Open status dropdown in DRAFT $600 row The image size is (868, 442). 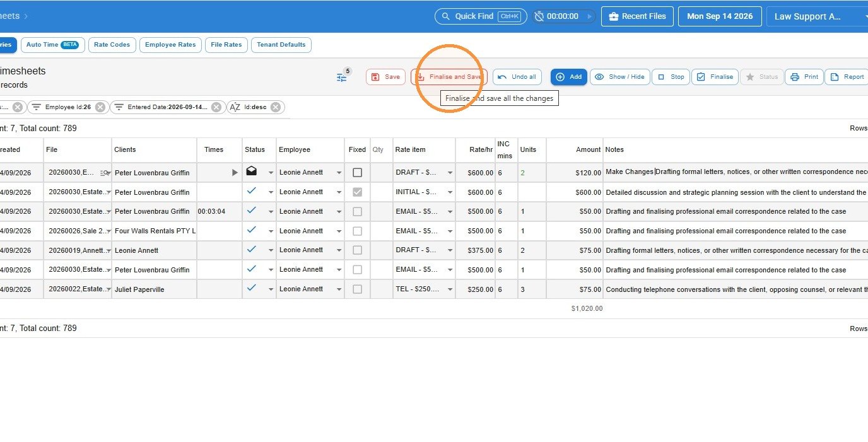(271, 173)
